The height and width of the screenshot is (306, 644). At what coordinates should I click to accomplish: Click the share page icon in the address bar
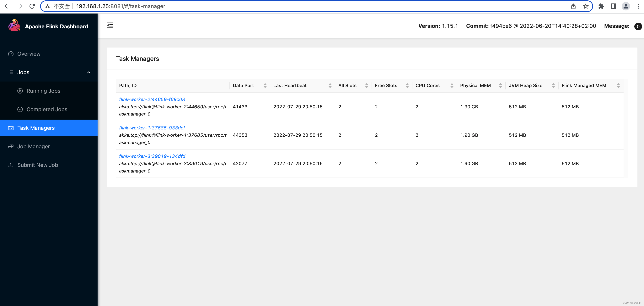pyautogui.click(x=573, y=6)
